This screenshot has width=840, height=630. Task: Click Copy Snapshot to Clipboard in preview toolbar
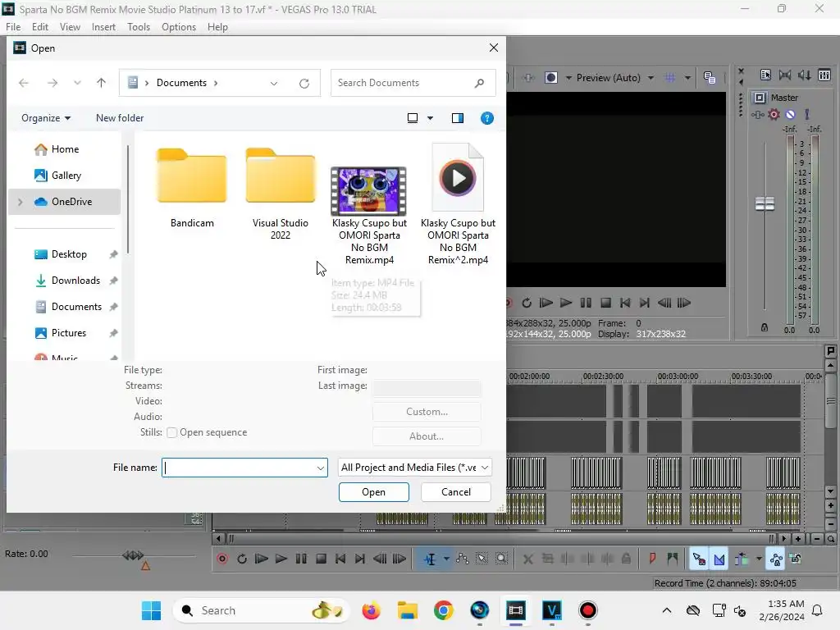coord(710,78)
